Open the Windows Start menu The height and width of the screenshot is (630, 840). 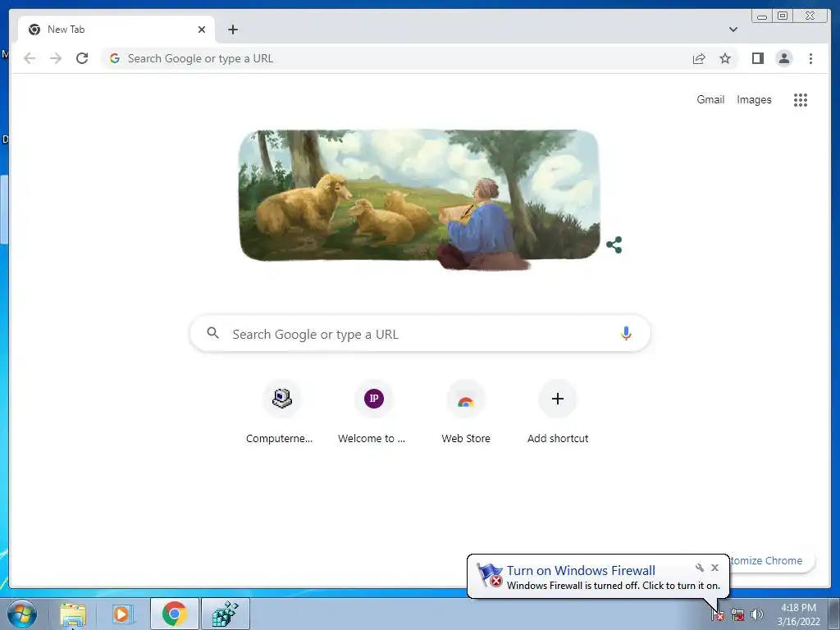coord(22,614)
